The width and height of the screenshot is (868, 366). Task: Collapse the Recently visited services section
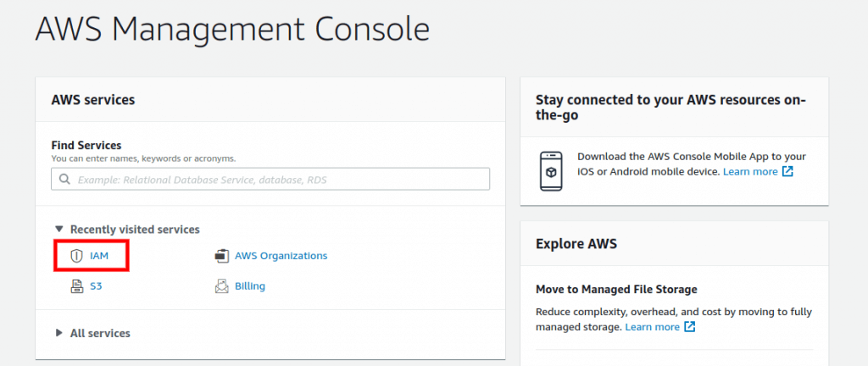coord(59,229)
